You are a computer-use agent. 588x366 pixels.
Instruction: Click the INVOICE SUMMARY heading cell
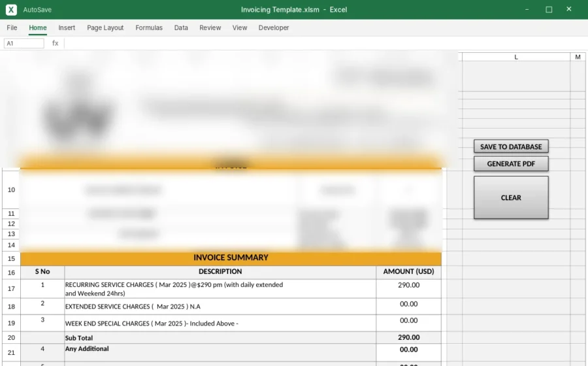231,258
